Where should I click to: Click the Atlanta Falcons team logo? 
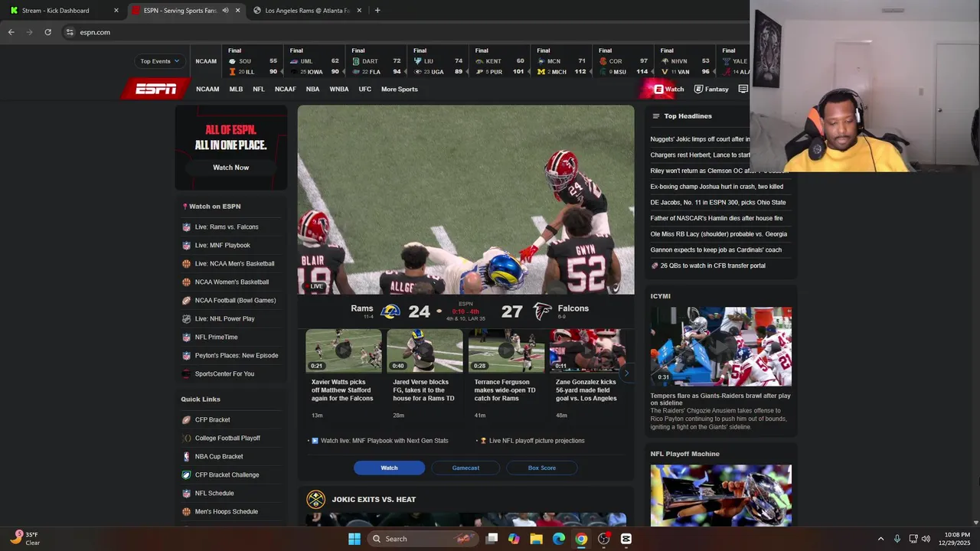(542, 311)
